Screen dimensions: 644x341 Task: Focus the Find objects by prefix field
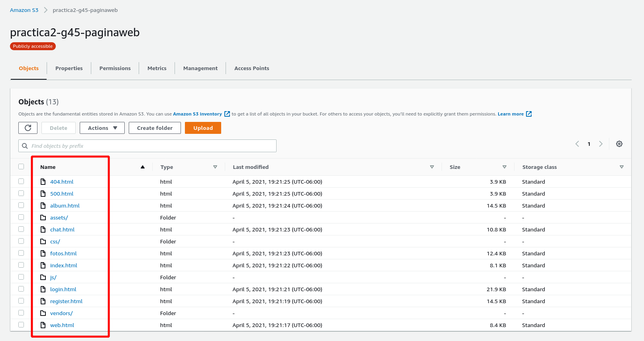pyautogui.click(x=147, y=146)
